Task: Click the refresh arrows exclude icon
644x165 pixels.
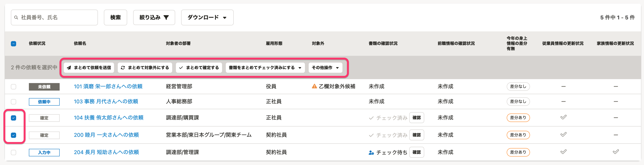Action: [123, 68]
